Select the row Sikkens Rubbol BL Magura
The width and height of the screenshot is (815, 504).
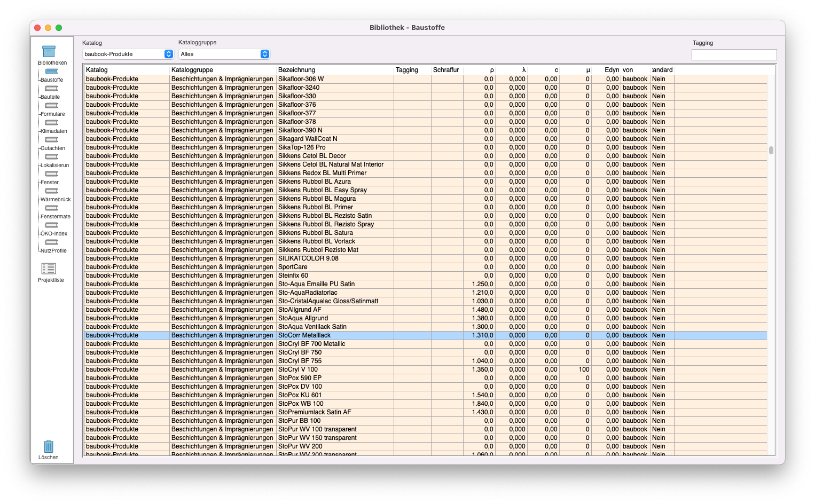point(426,199)
